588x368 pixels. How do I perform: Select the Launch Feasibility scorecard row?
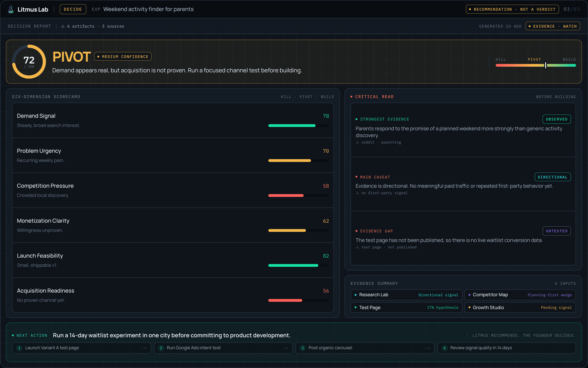point(173,260)
